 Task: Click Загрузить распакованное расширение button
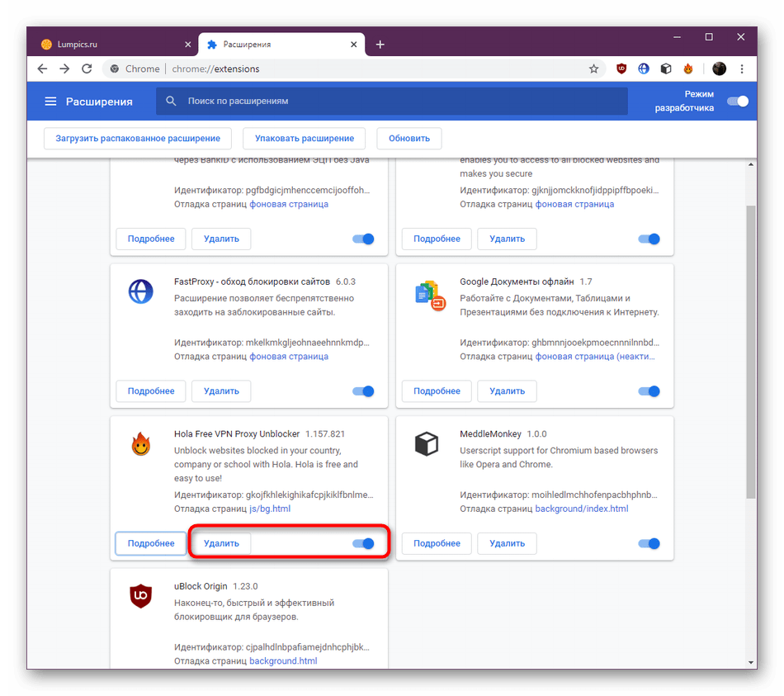coord(138,138)
